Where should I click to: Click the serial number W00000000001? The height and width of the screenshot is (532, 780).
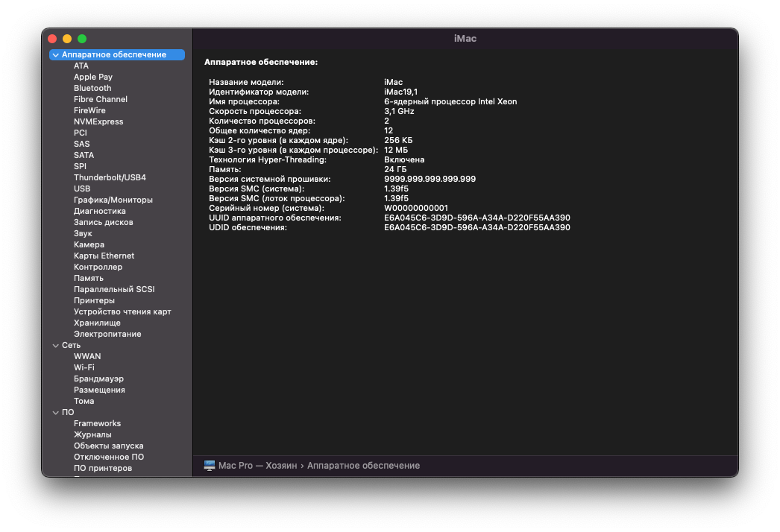point(416,209)
